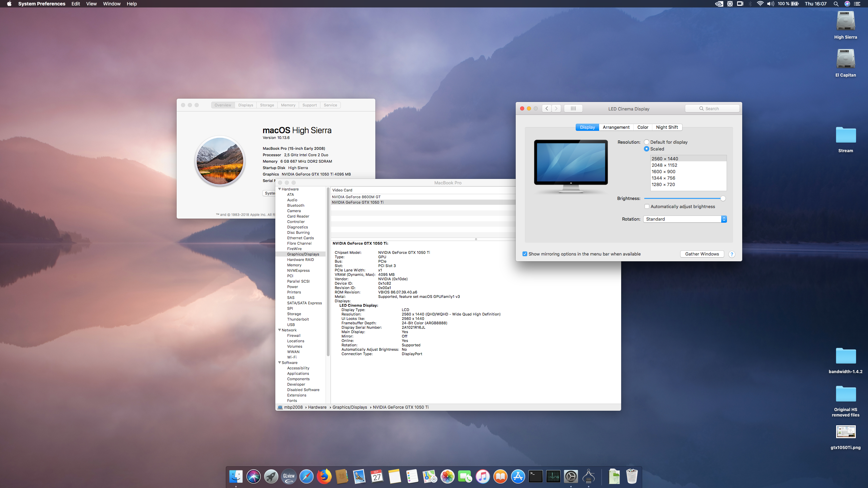Open the Wi-Fi status menu
This screenshot has width=868, height=488.
(760, 4)
